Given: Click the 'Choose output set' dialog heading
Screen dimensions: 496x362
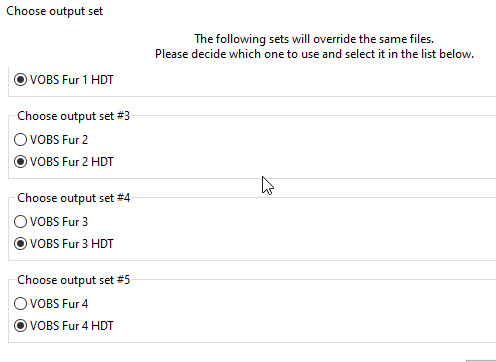Looking at the screenshot, I should click(x=55, y=11).
